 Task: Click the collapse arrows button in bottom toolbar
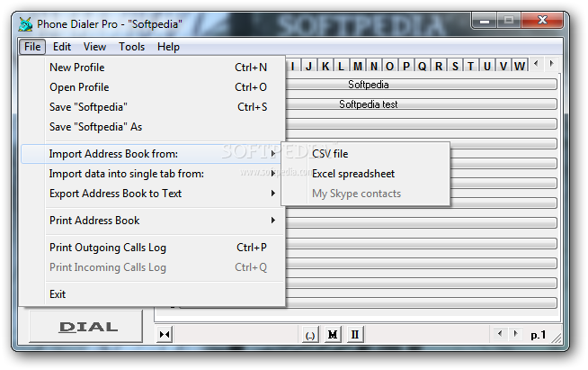[165, 334]
